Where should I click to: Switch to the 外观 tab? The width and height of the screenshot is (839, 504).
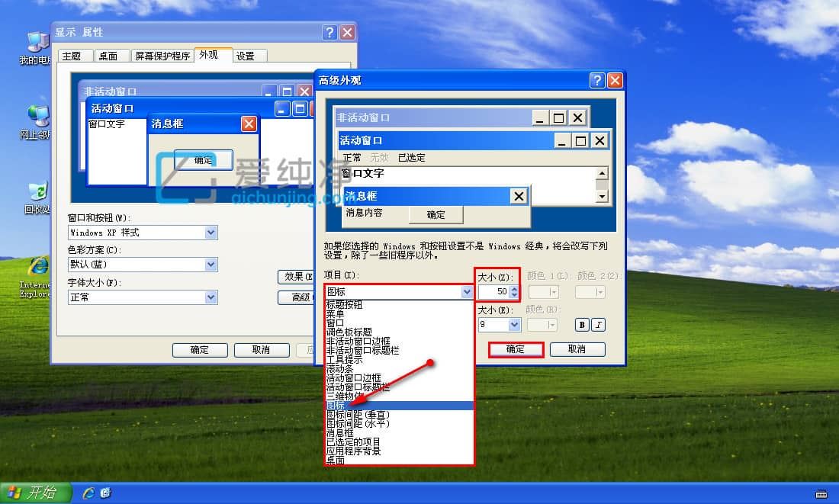[213, 55]
